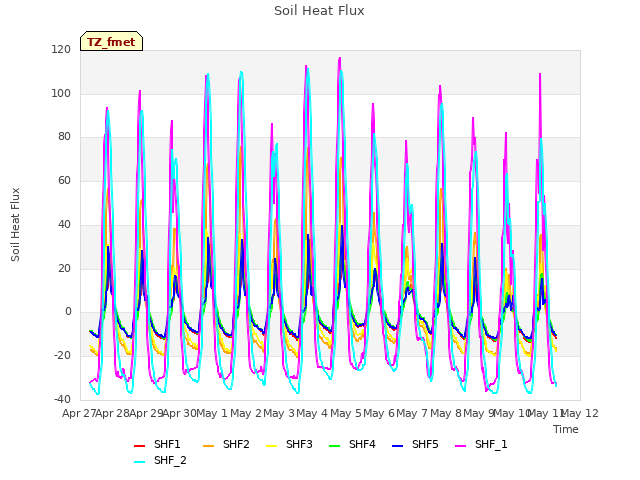Screen dimensions: 640x480
Task: Click the orange SHF2 legend color marker
Action: pyautogui.click(x=209, y=446)
